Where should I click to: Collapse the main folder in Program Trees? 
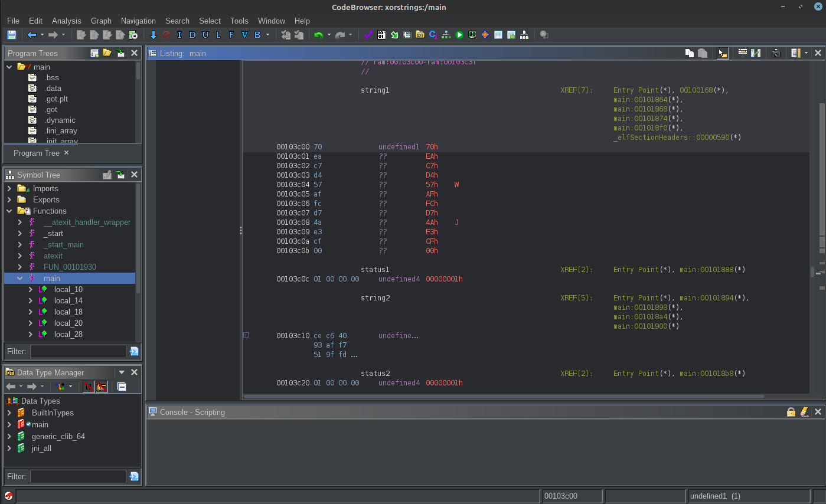tap(8, 67)
